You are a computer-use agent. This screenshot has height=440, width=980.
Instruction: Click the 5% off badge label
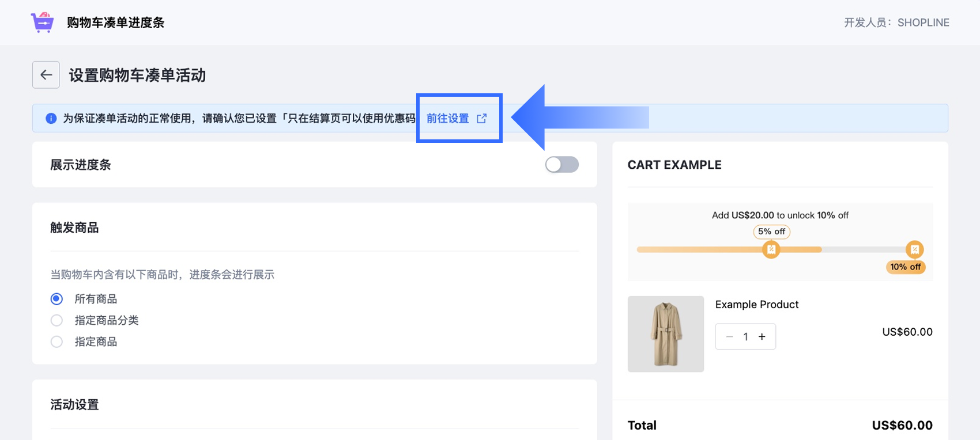point(771,232)
